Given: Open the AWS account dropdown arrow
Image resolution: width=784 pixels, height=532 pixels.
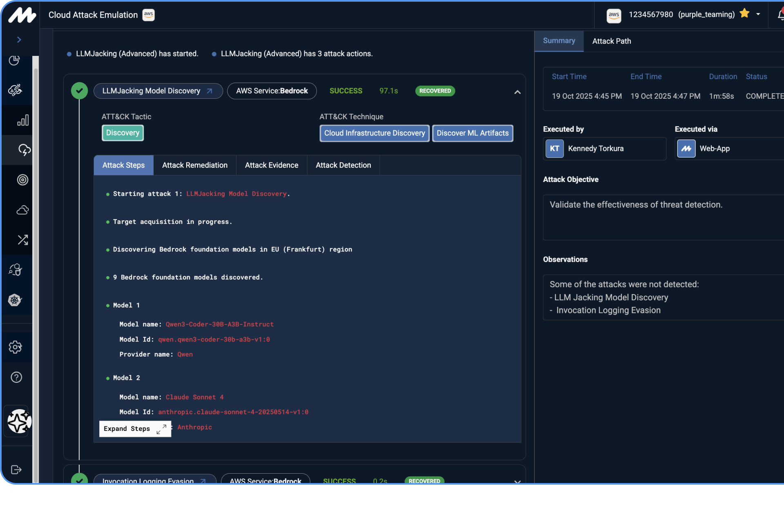Looking at the screenshot, I should pos(758,14).
